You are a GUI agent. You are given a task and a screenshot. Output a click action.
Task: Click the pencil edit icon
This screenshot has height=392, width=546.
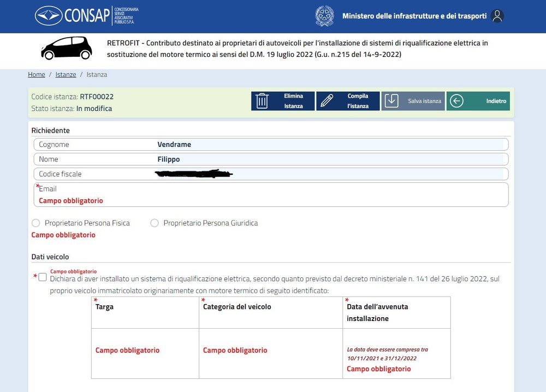[x=327, y=101]
